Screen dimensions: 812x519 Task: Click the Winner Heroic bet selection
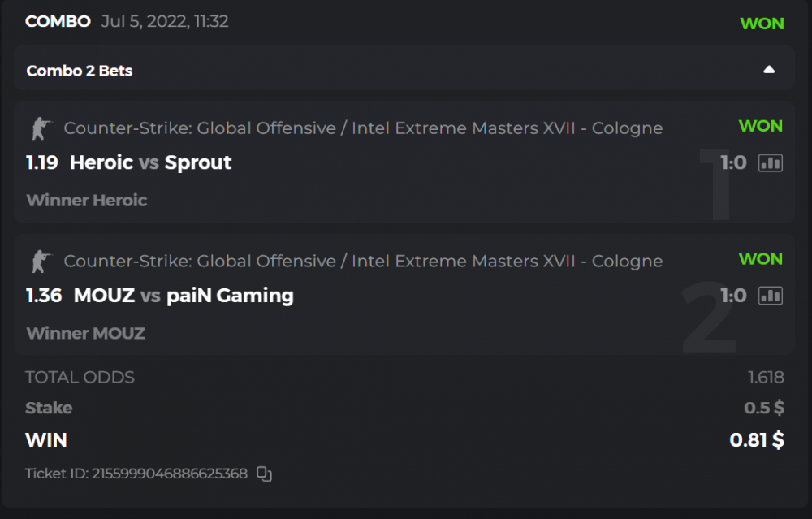point(87,200)
